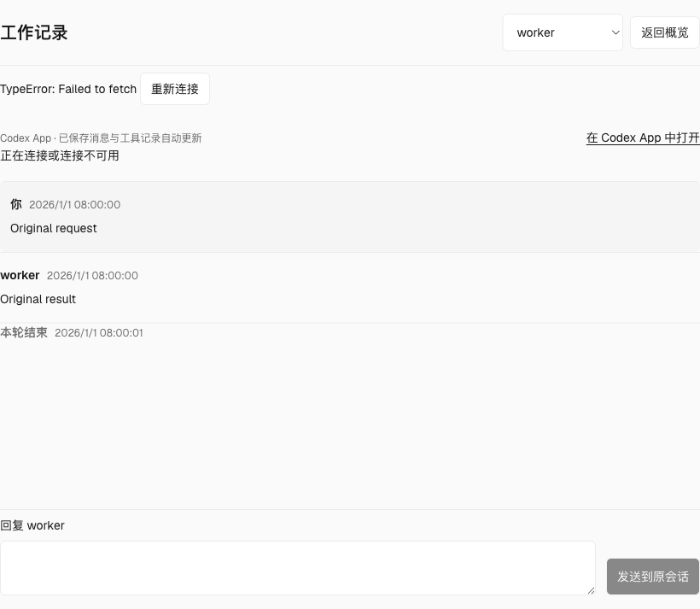Click the 回复 worker label
Screen dimensions: 700x609
(x=32, y=525)
